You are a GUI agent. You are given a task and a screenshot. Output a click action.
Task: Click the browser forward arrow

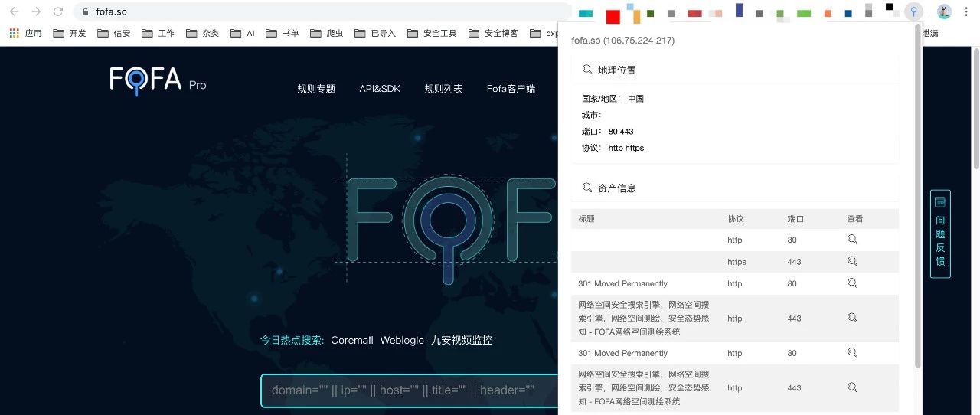(36, 11)
